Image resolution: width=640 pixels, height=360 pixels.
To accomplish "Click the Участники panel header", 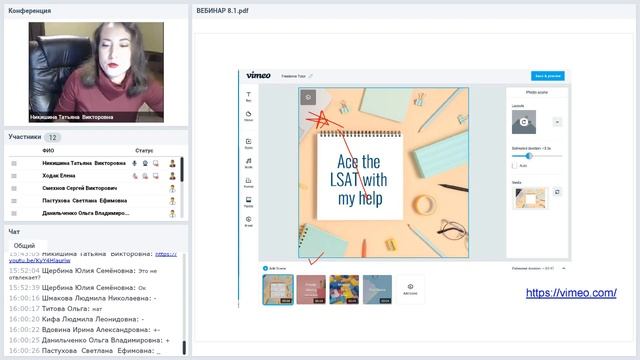I will tap(25, 137).
